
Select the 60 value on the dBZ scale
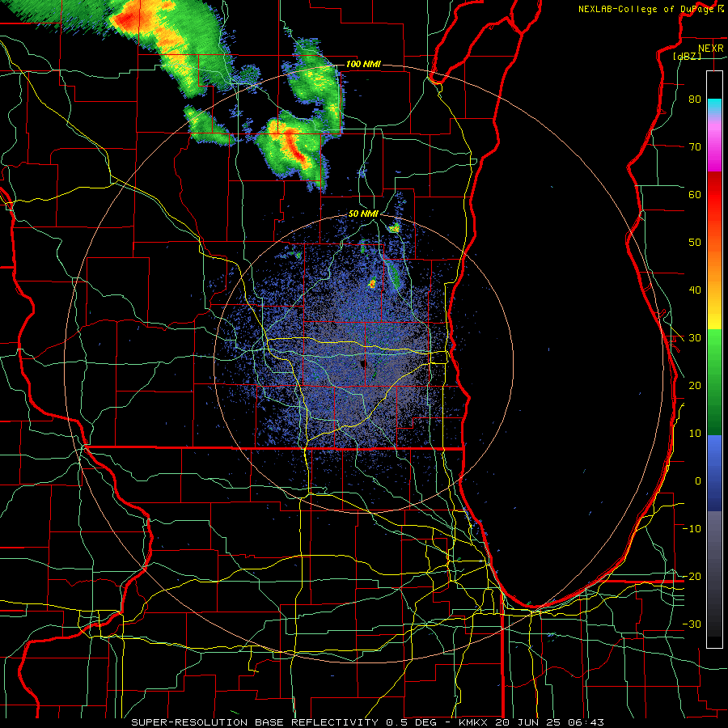point(695,194)
